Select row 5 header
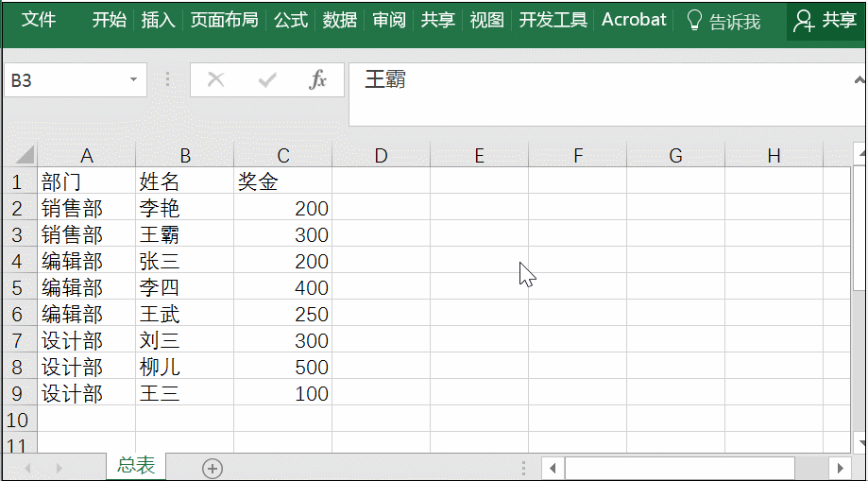Screen dimensions: 868x481 click(x=20, y=287)
